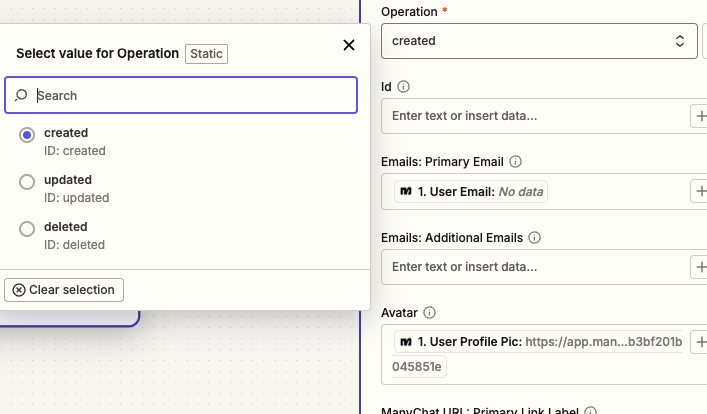Select the 'created' radio option

click(28, 136)
